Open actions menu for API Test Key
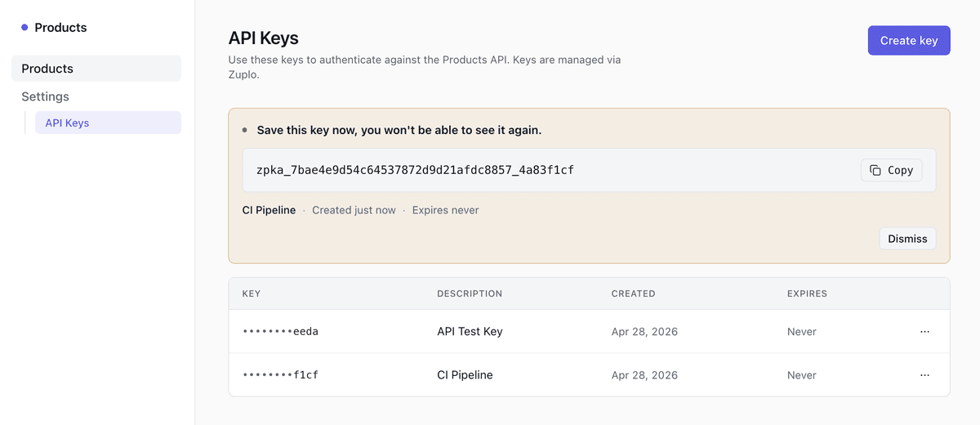Image resolution: width=980 pixels, height=425 pixels. (x=924, y=332)
